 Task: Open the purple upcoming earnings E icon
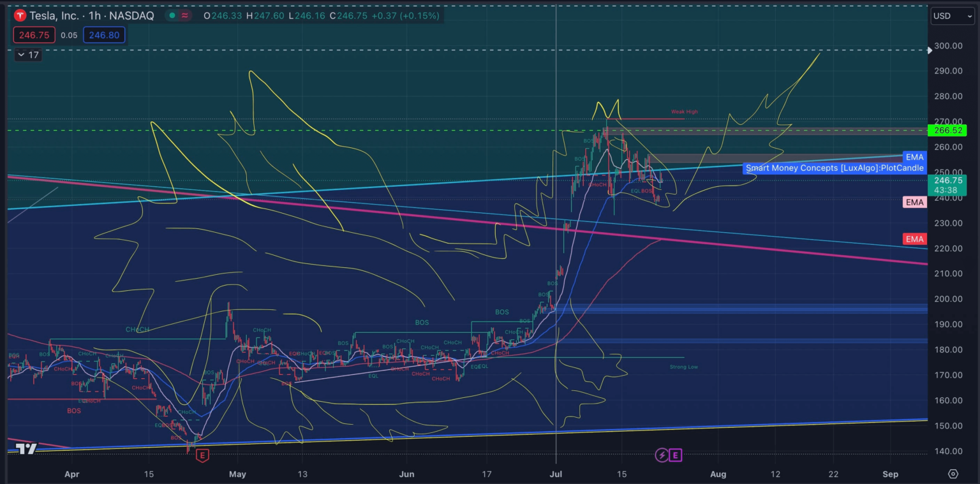675,455
